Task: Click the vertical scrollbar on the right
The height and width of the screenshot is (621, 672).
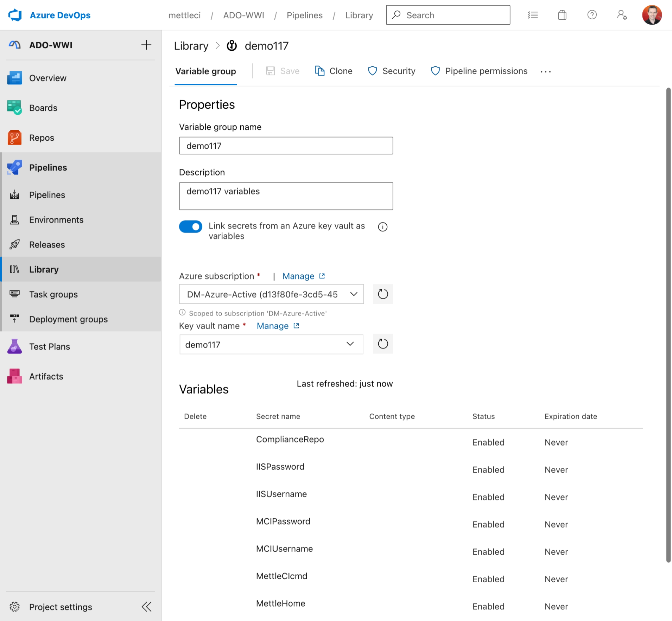Action: coord(668,324)
